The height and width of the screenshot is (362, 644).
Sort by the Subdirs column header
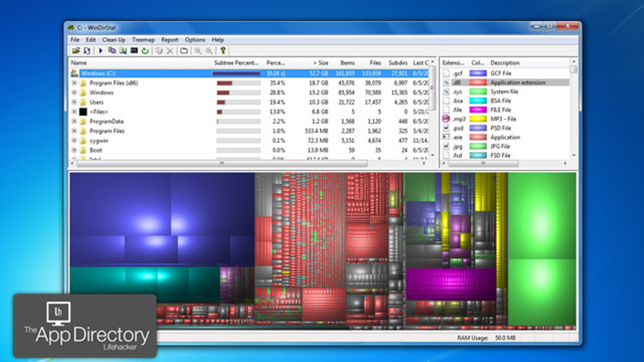click(x=397, y=63)
